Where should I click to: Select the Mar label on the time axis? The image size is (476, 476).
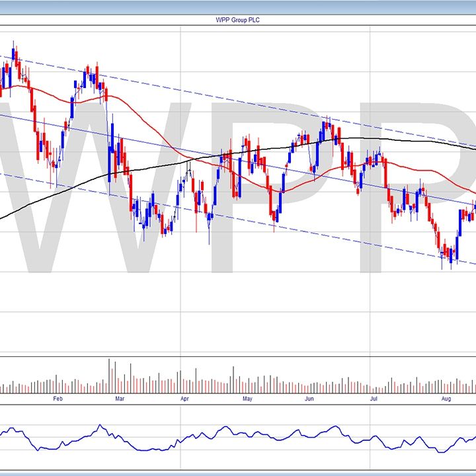pyautogui.click(x=120, y=399)
